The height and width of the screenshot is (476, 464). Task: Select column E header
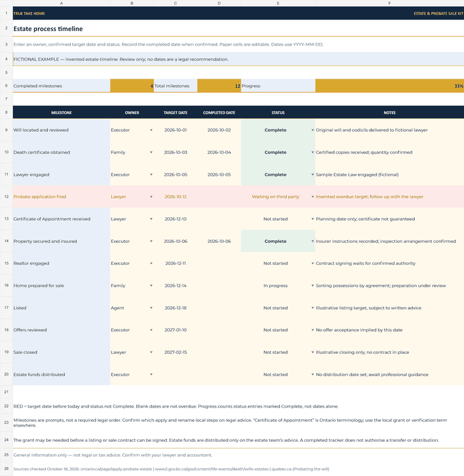tap(278, 3)
